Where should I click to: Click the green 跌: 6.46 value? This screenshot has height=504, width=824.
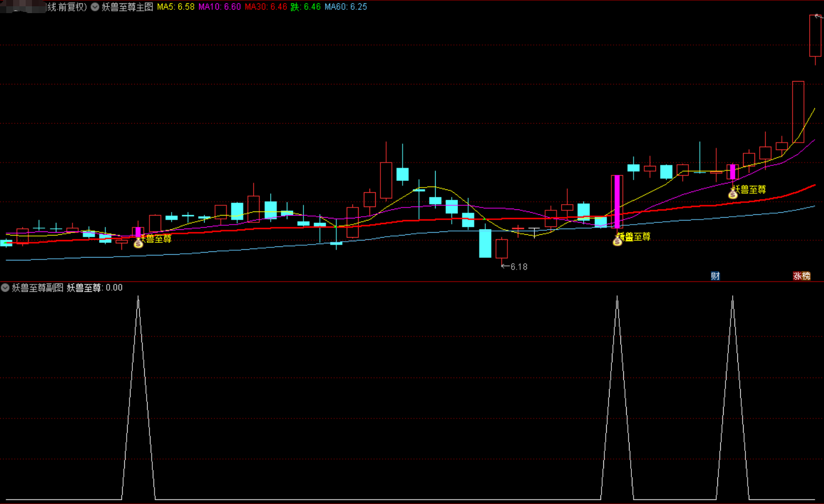point(306,7)
